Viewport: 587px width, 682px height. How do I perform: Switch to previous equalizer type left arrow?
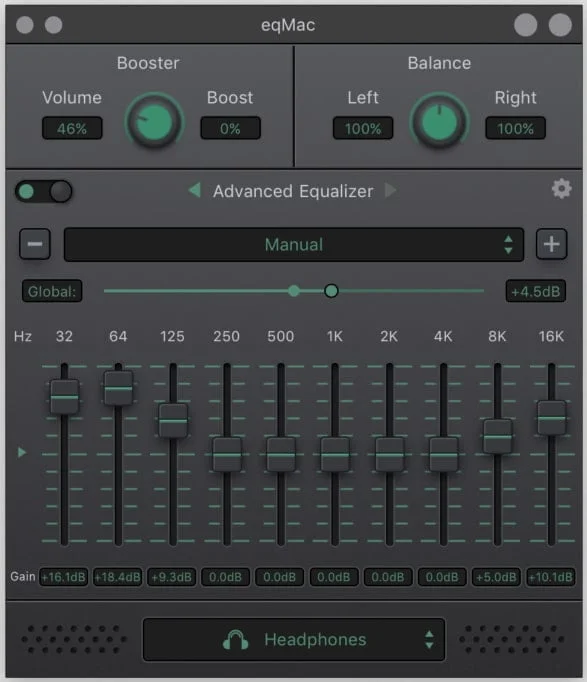(195, 190)
